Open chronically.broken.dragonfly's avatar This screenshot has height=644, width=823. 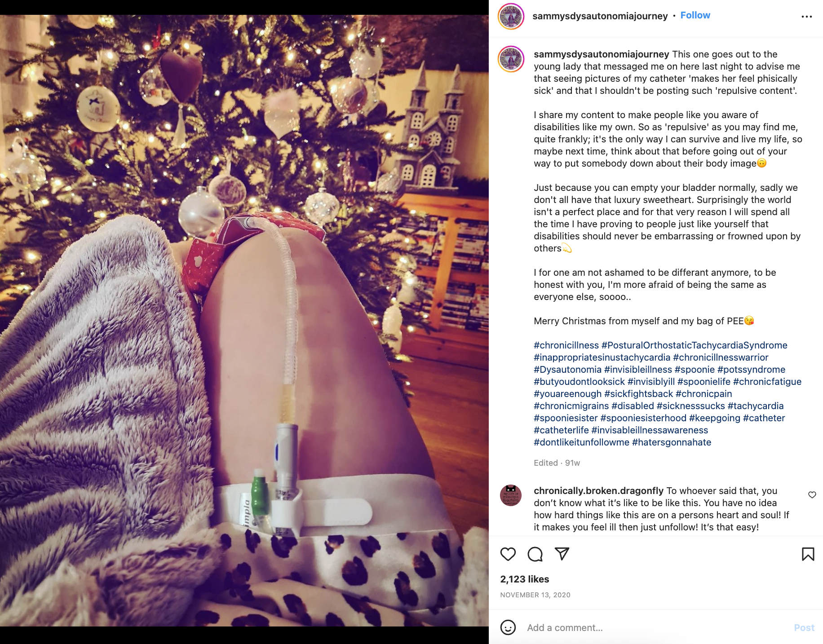pyautogui.click(x=511, y=495)
